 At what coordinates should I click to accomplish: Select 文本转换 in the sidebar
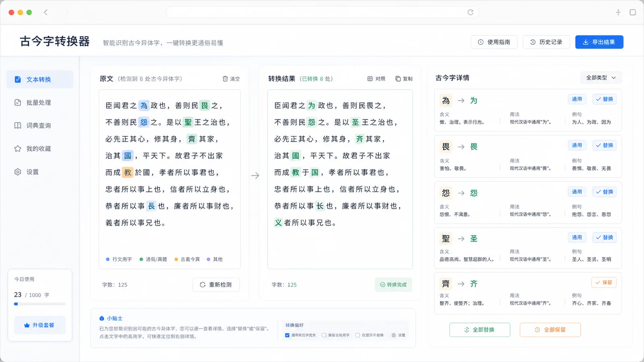[x=40, y=79]
